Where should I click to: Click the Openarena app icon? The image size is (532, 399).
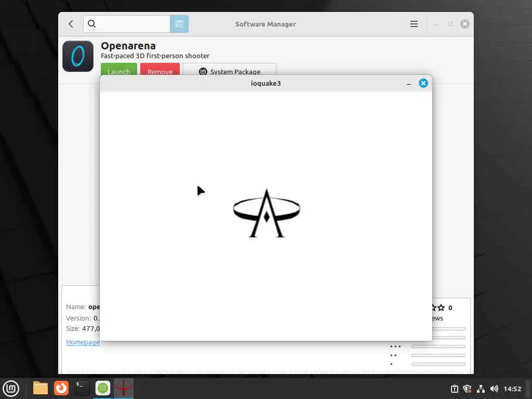[x=78, y=56]
